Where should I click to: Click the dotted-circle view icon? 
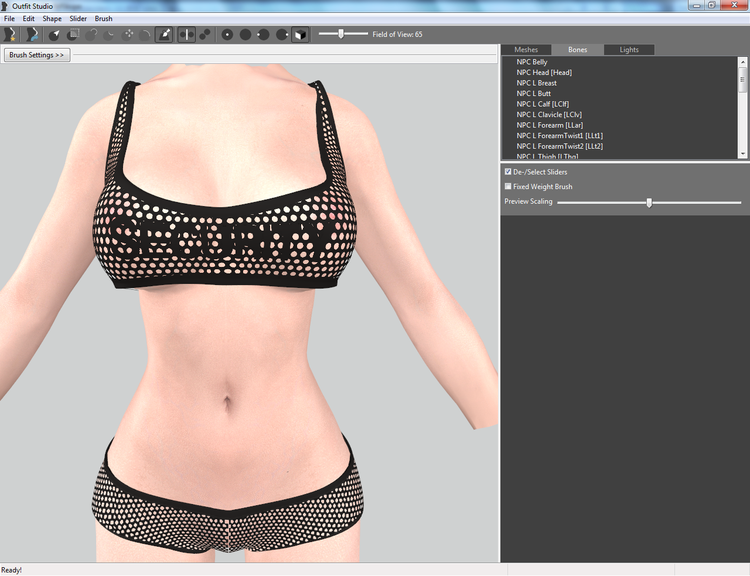227,34
